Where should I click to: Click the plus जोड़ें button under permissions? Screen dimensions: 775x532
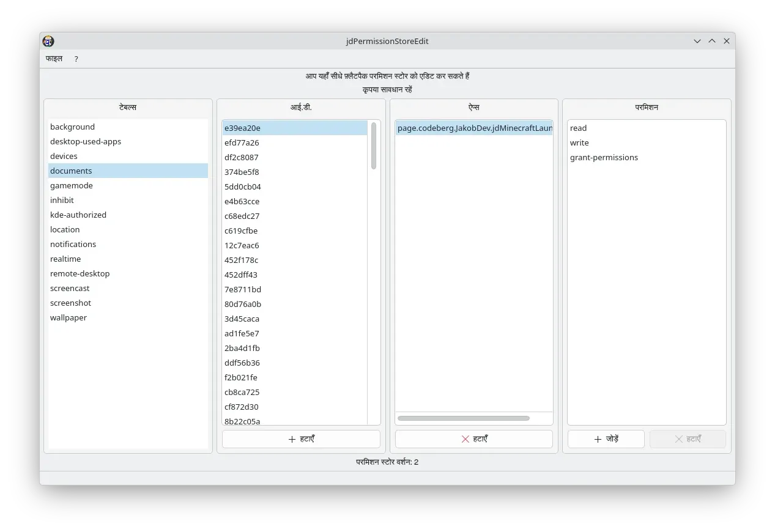(x=606, y=439)
